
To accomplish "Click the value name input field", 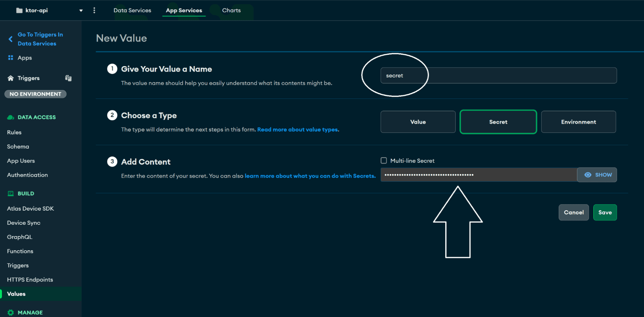I will click(498, 75).
